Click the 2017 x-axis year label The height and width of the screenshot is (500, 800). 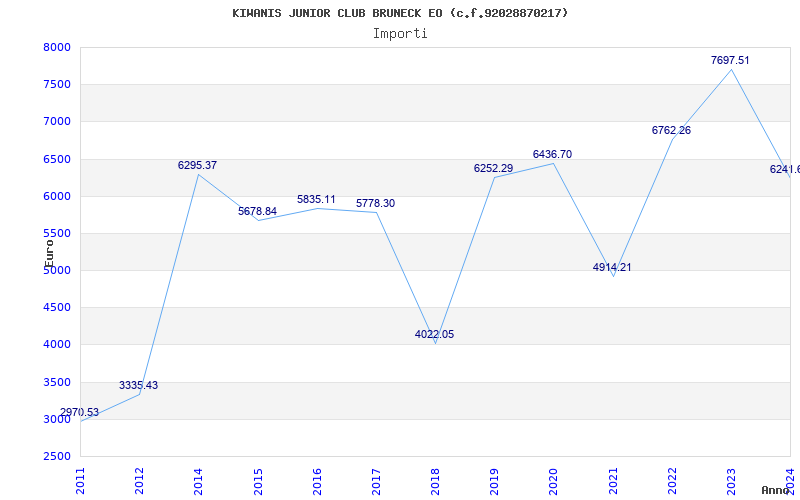tap(376, 481)
